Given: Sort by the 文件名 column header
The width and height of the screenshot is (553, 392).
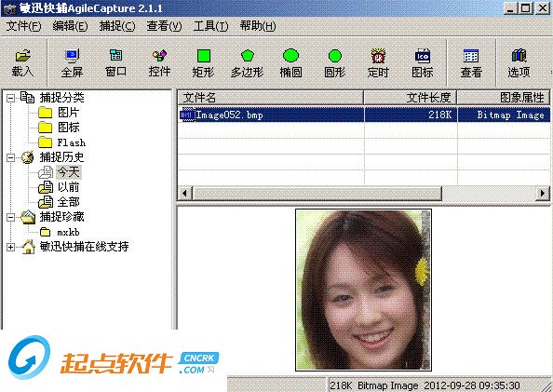Looking at the screenshot, I should (270, 98).
